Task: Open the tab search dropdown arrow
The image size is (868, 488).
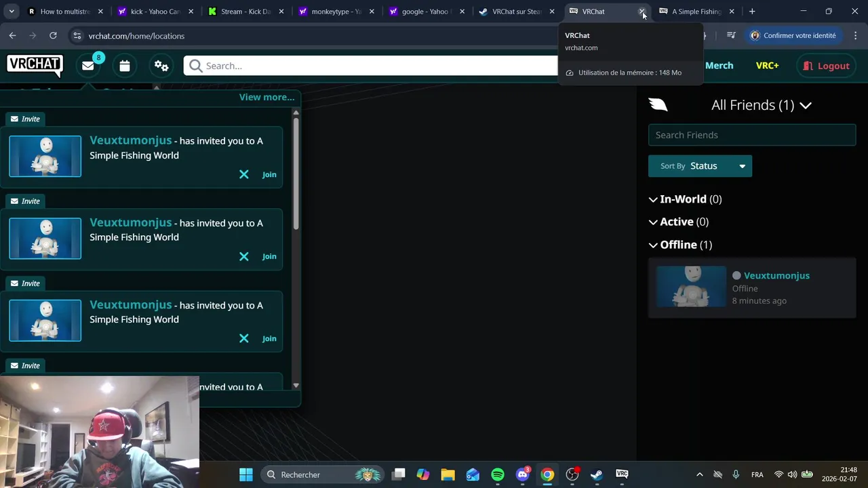Action: 12,12
